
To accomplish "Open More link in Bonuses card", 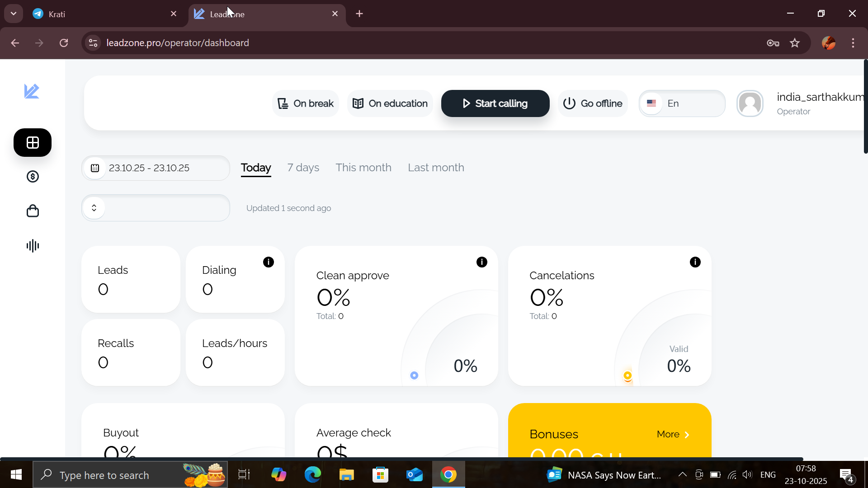I will click(x=673, y=434).
